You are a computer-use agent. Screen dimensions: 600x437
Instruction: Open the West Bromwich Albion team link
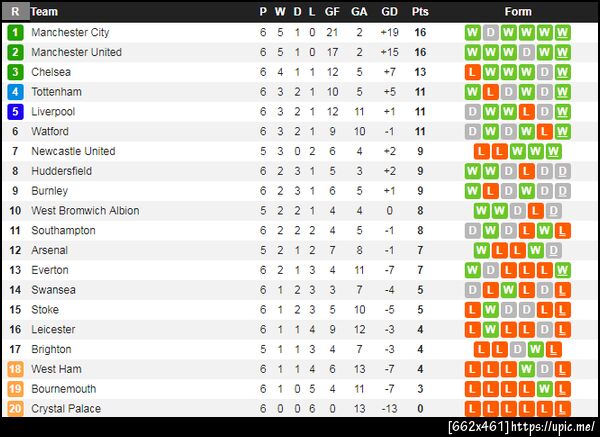click(x=85, y=211)
